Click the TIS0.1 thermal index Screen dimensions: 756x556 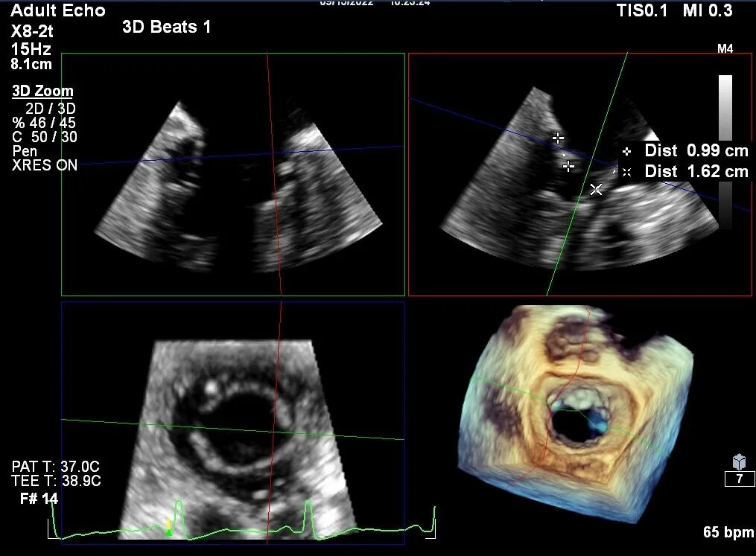(x=642, y=10)
